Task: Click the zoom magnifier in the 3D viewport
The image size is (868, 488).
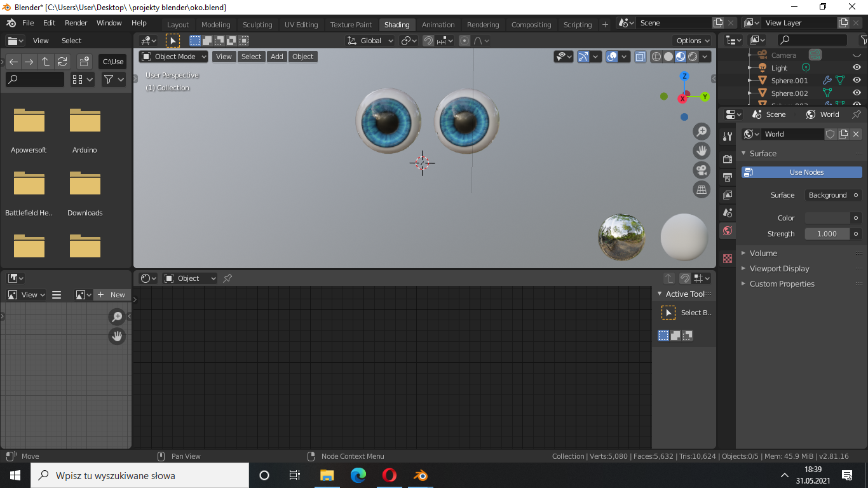Action: (702, 132)
